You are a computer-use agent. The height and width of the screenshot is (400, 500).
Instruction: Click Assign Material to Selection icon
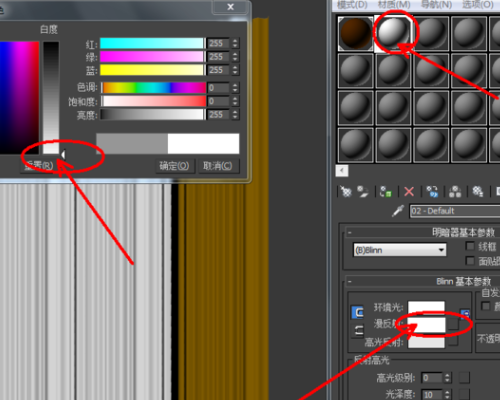[386, 192]
